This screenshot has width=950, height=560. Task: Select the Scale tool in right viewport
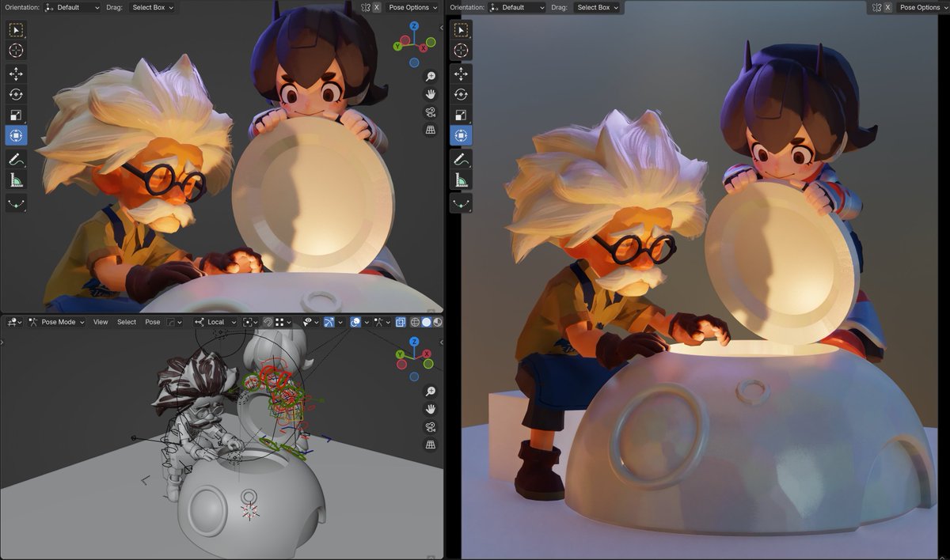pos(461,115)
